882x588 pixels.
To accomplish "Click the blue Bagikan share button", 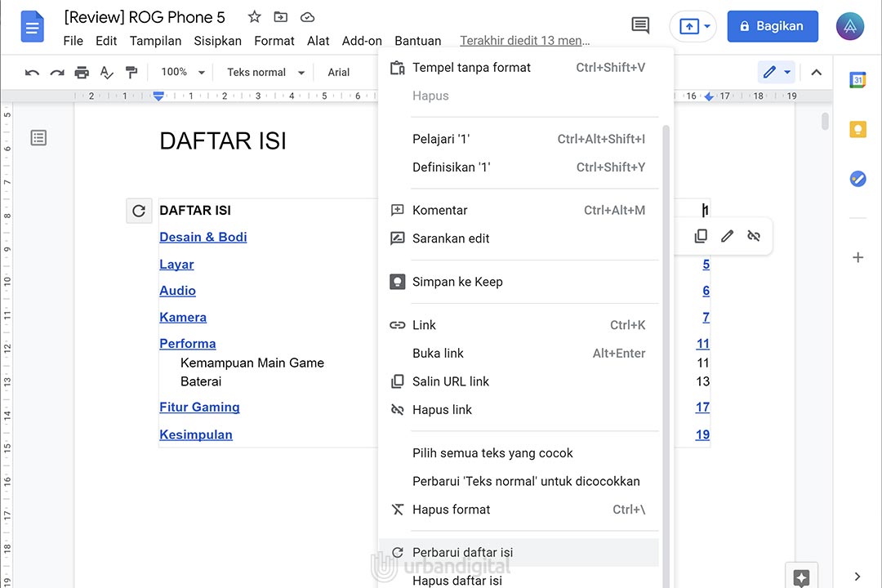I will click(x=773, y=26).
